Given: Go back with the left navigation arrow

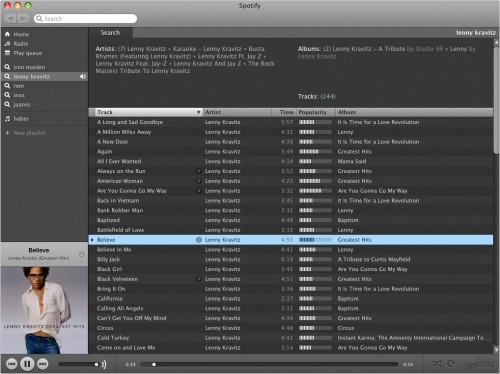Looking at the screenshot, I should pyautogui.click(x=11, y=18).
